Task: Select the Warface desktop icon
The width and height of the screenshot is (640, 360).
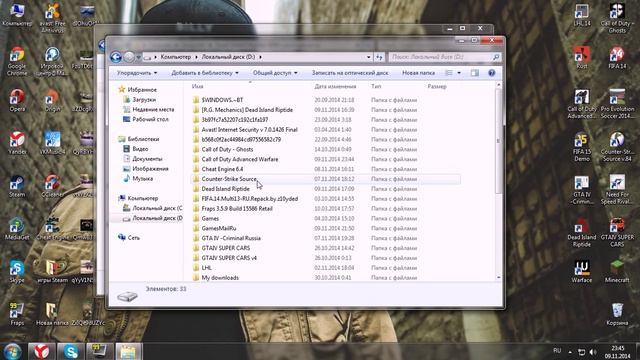Action: 582,271
